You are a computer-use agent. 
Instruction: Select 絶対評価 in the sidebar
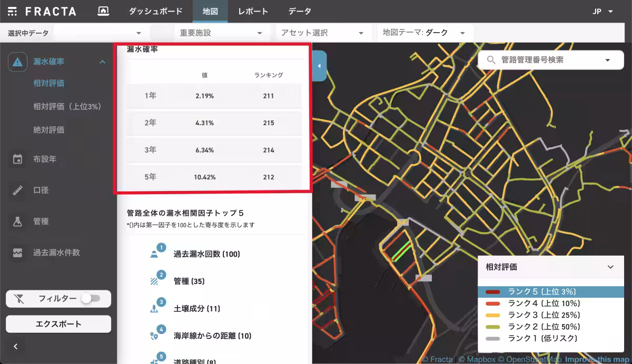pos(49,130)
